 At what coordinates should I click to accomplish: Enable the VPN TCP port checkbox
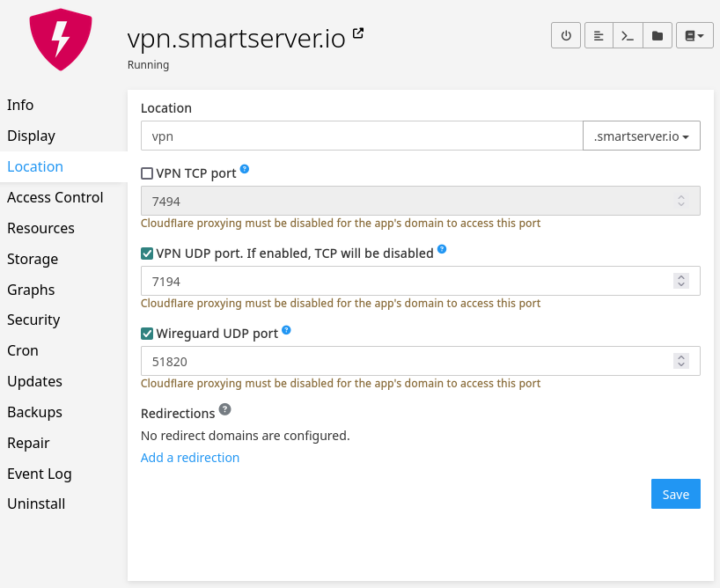point(147,174)
